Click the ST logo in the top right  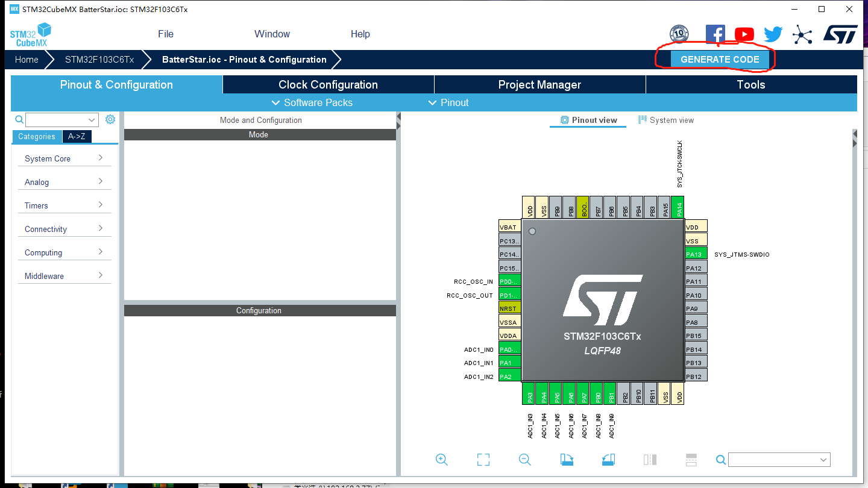click(x=840, y=34)
